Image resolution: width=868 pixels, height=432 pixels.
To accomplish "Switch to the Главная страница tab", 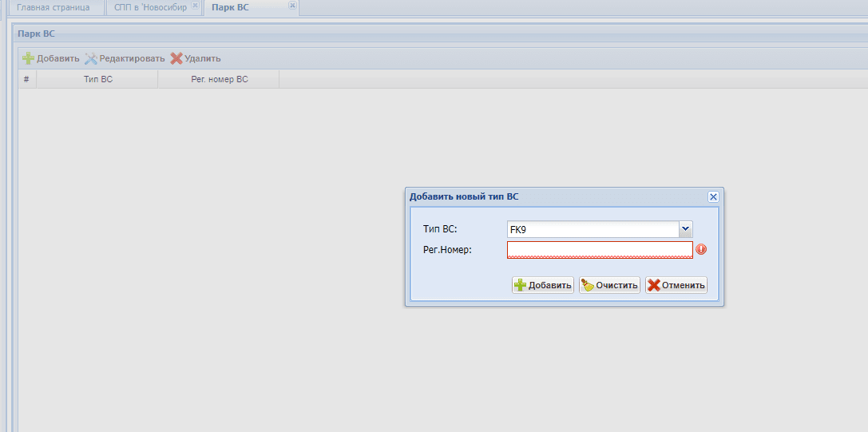I will [x=54, y=7].
